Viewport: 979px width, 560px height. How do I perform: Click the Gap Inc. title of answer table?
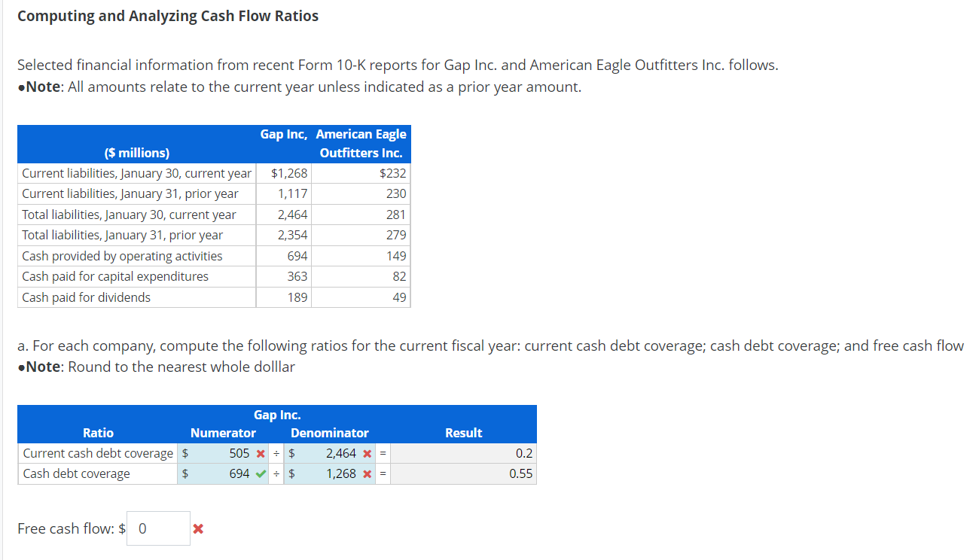[277, 415]
